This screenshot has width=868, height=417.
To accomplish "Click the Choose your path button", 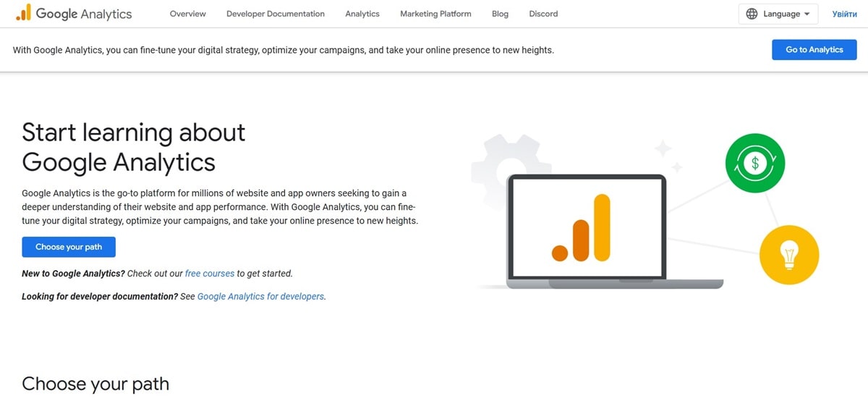I will coord(69,247).
